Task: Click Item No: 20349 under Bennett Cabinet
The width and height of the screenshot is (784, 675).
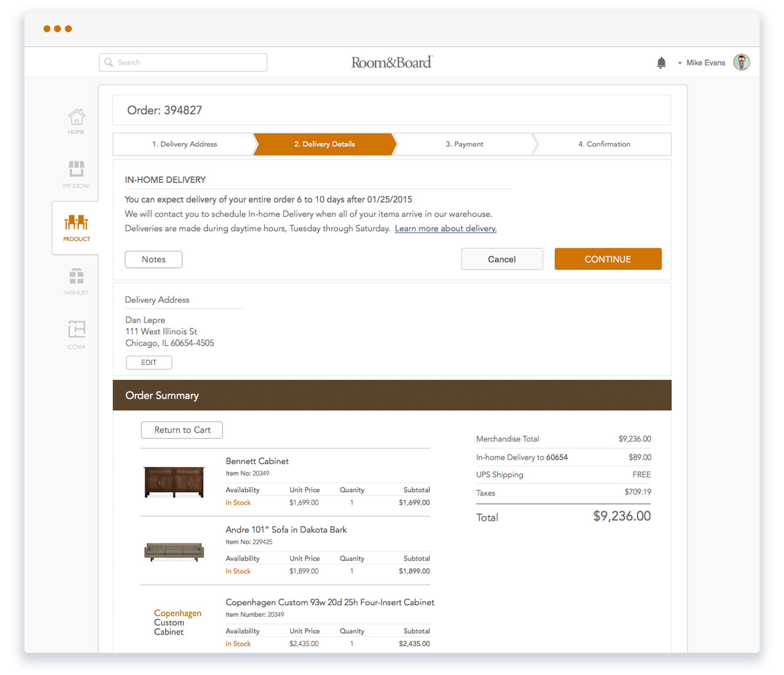Action: coord(247,474)
